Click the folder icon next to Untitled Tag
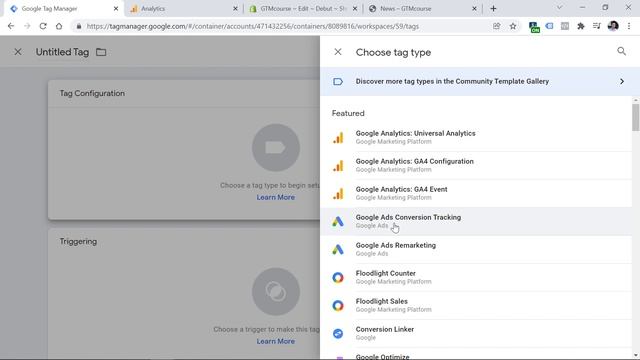This screenshot has width=640, height=360. click(x=101, y=52)
